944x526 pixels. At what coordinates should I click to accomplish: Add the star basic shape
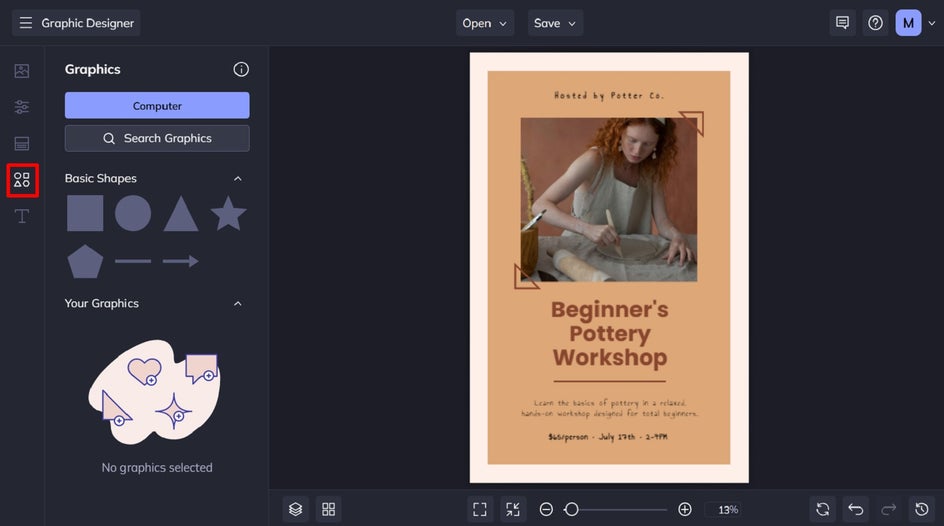pyautogui.click(x=228, y=213)
